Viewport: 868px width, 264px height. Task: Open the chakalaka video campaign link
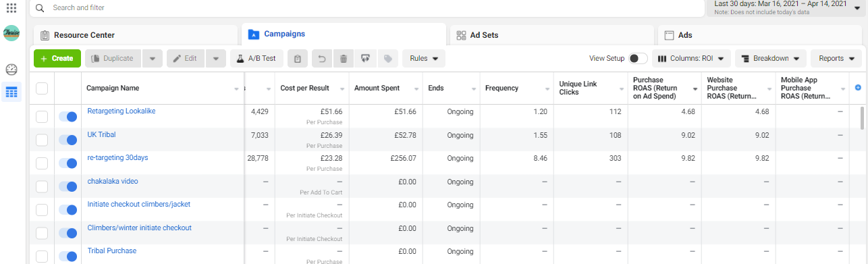point(113,181)
